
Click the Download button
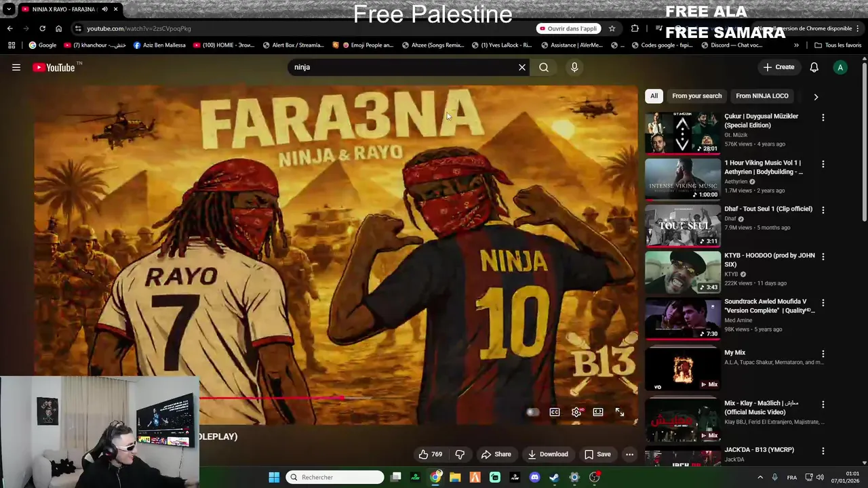coord(548,454)
